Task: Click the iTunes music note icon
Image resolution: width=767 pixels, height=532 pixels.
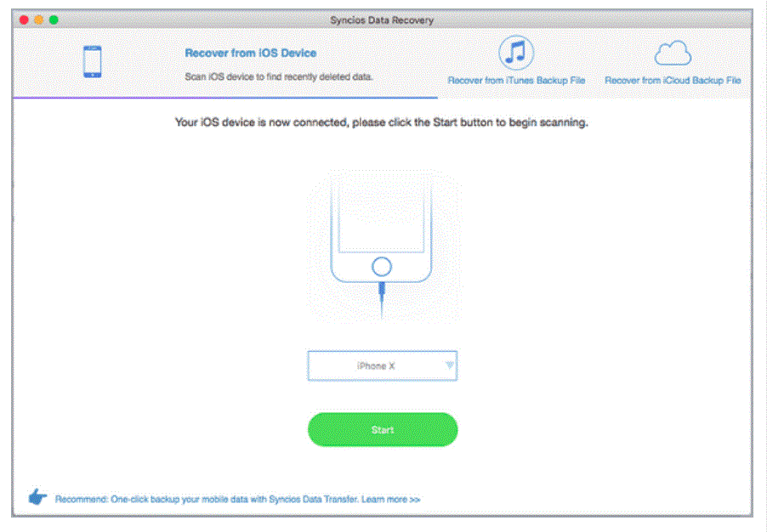Action: 515,53
